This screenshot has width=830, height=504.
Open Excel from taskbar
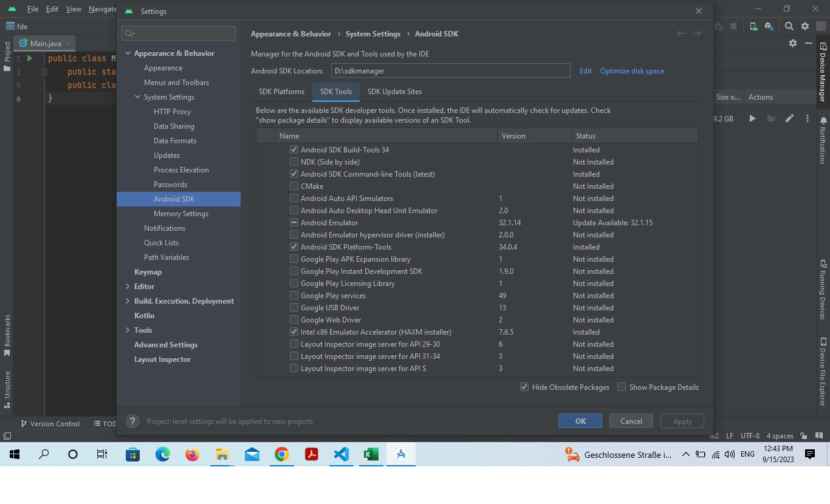[371, 454]
